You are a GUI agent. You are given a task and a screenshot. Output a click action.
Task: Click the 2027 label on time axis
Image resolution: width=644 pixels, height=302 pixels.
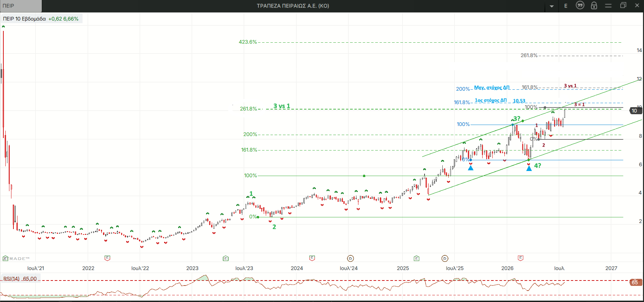611,268
